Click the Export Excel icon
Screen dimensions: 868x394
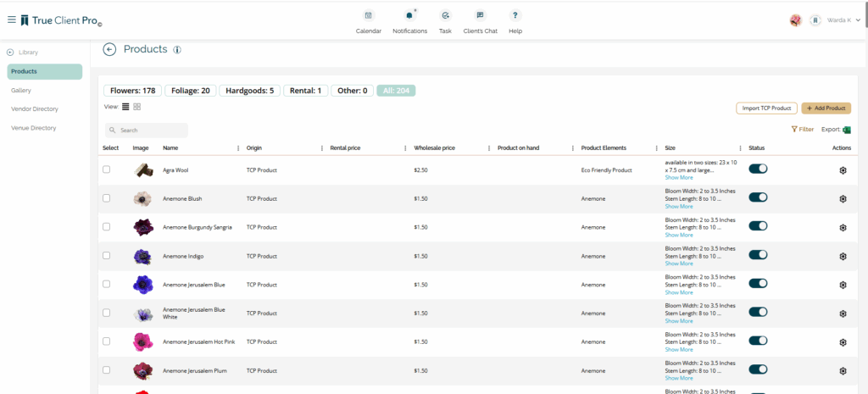pyautogui.click(x=846, y=130)
